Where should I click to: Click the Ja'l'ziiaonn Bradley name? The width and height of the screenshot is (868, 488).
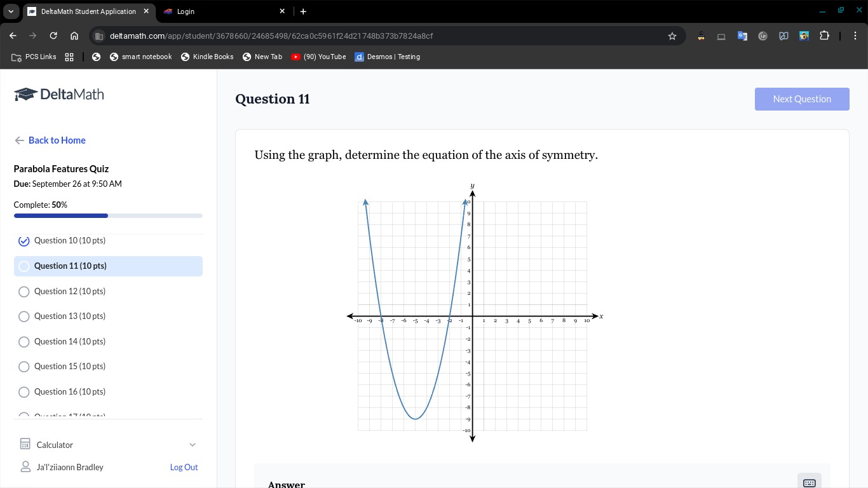(70, 467)
